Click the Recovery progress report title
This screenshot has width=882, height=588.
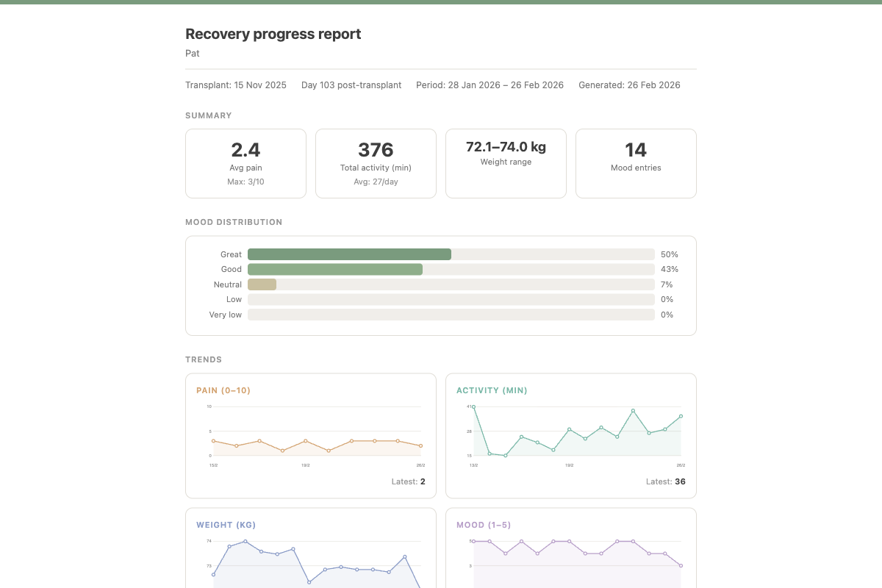273,34
